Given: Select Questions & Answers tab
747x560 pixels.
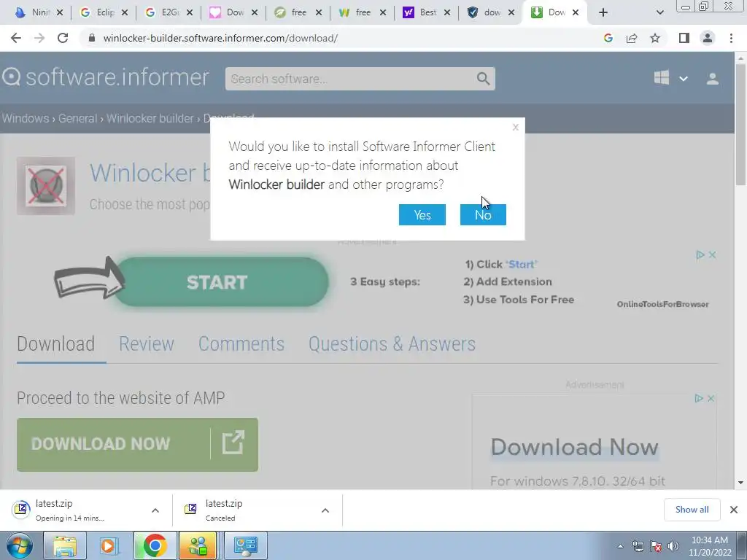Looking at the screenshot, I should pos(392,344).
